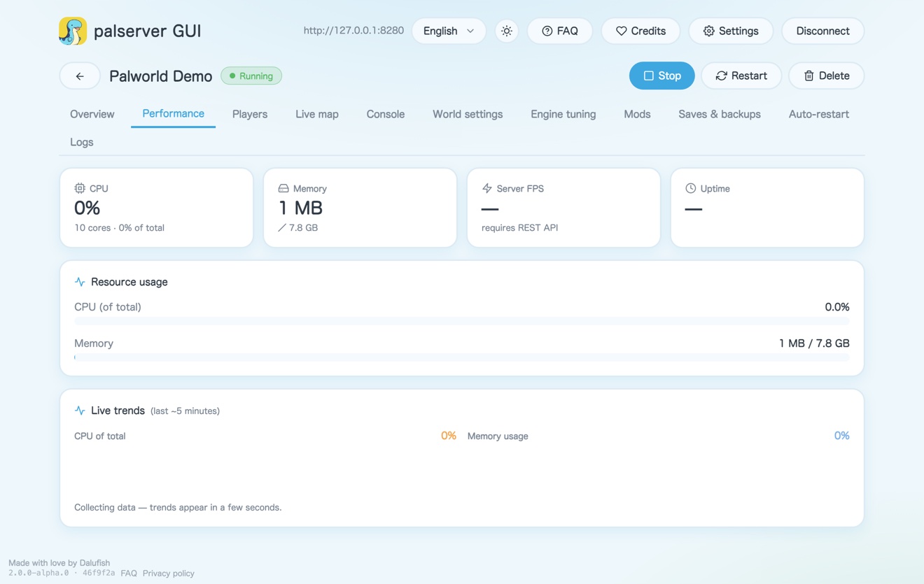The image size is (924, 584).
Task: Click the 'Collecting data' trends message
Action: pyautogui.click(x=178, y=507)
